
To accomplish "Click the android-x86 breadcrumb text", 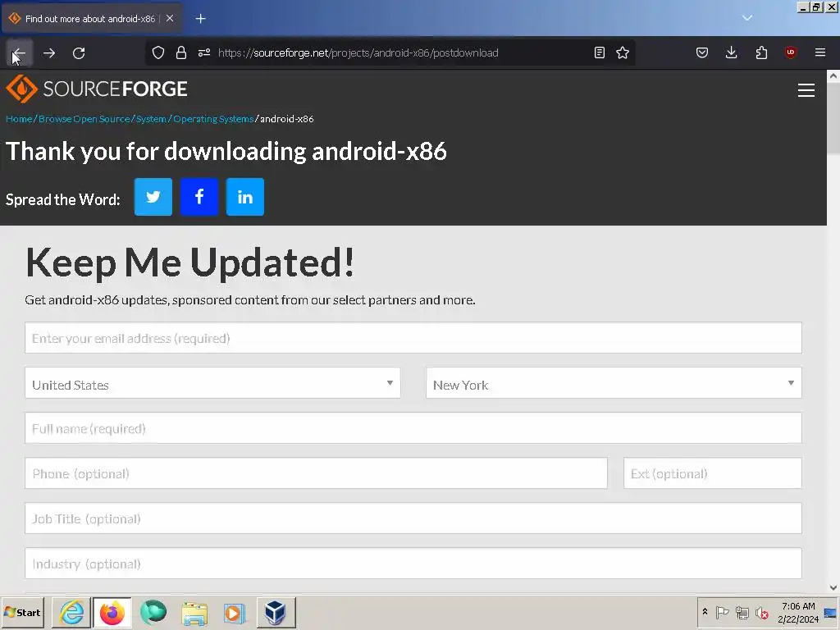I will pos(286,119).
